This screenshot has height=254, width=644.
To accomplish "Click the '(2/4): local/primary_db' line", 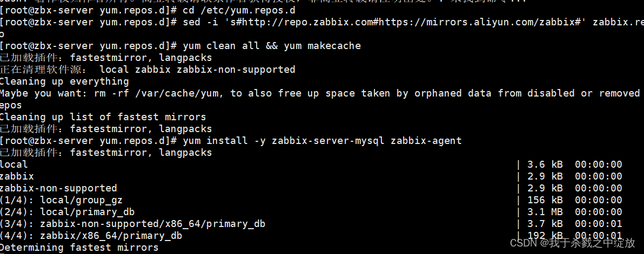I will coord(311,212).
